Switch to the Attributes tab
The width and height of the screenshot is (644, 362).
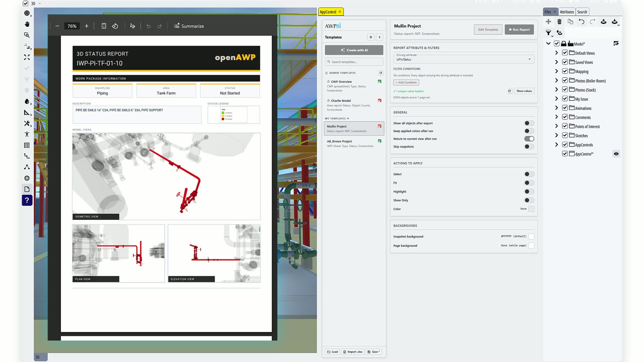[567, 12]
